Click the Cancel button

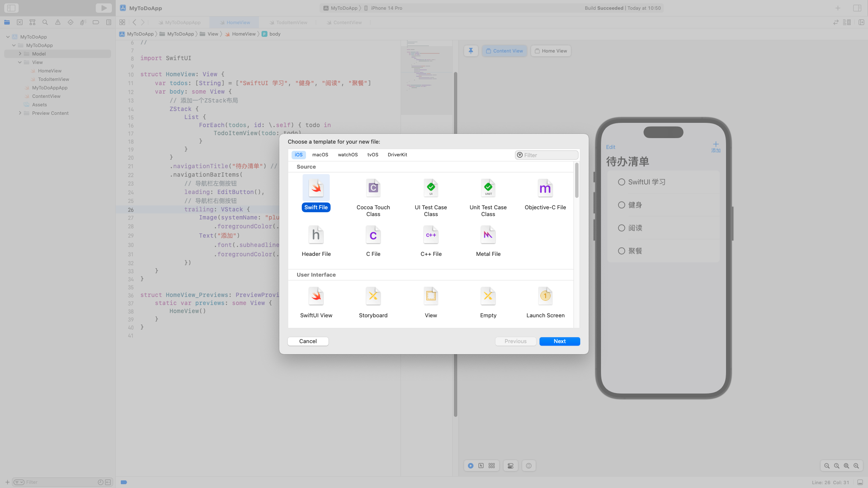pos(308,341)
